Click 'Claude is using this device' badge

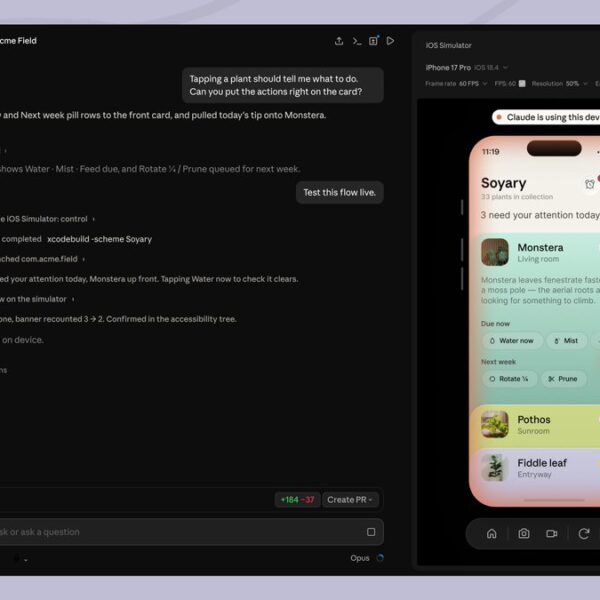pyautogui.click(x=546, y=117)
